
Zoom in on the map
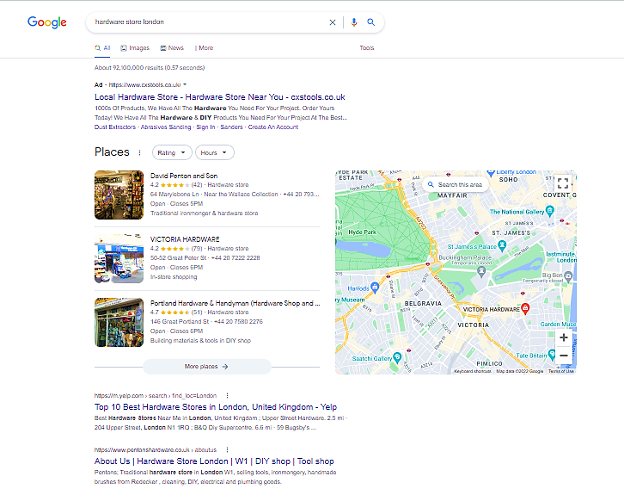pos(564,338)
